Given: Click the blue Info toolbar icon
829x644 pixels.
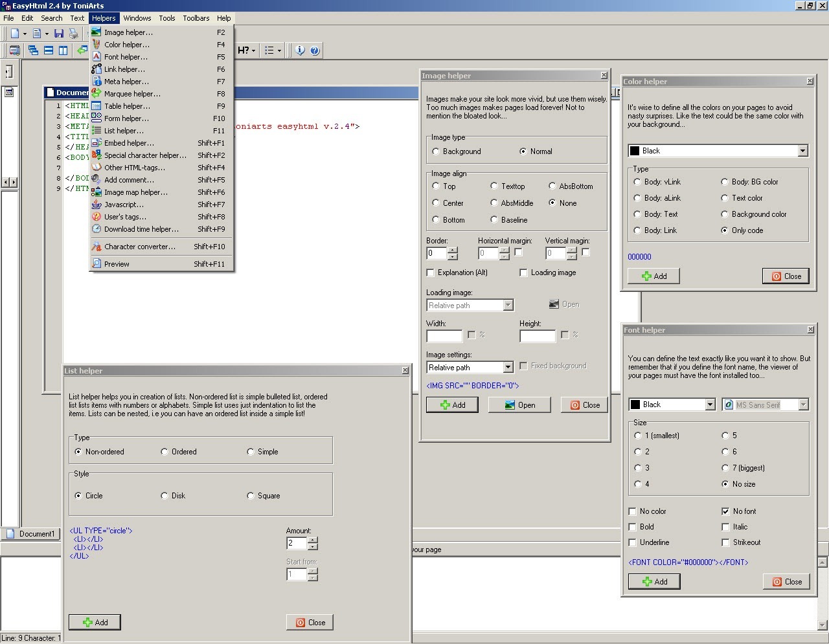Looking at the screenshot, I should (300, 50).
